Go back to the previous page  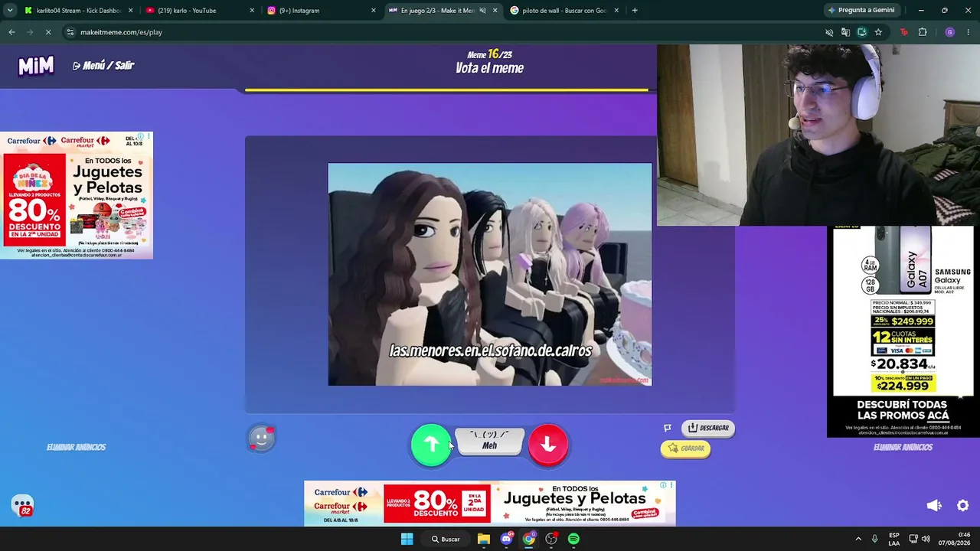pyautogui.click(x=11, y=32)
